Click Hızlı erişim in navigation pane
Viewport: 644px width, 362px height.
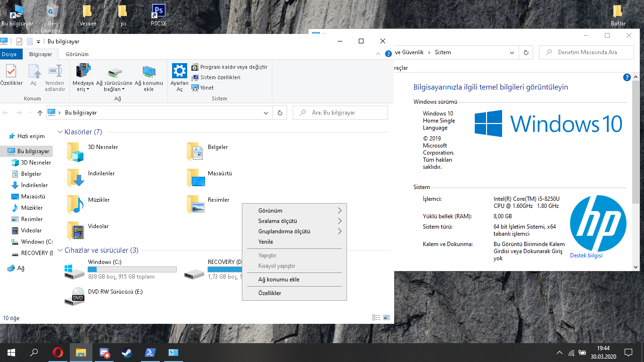27,136
